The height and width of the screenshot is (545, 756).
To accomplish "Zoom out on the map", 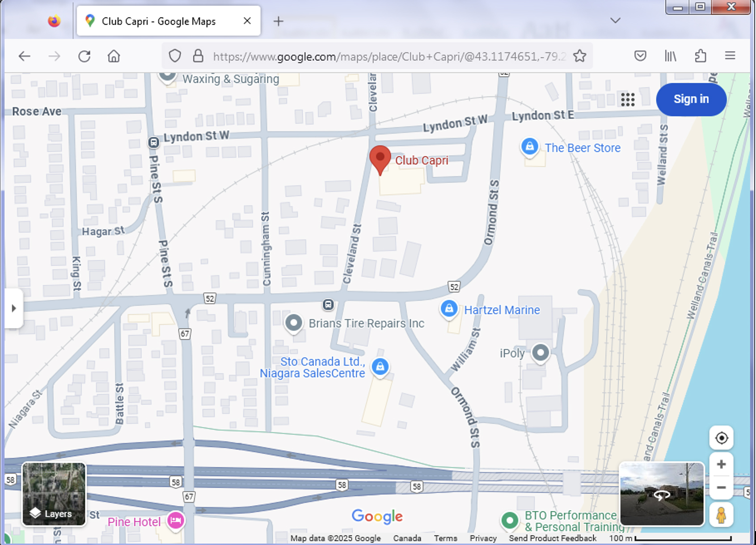I will (x=721, y=488).
